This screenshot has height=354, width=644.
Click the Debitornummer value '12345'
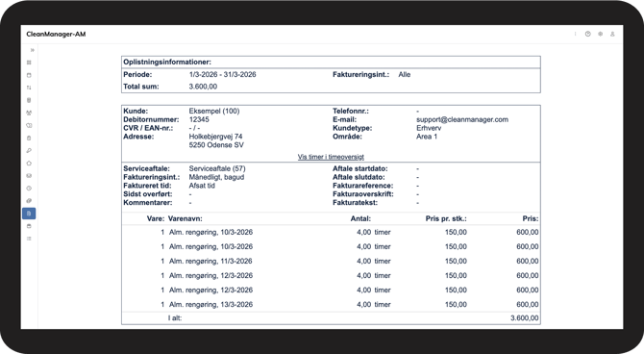[x=199, y=119]
